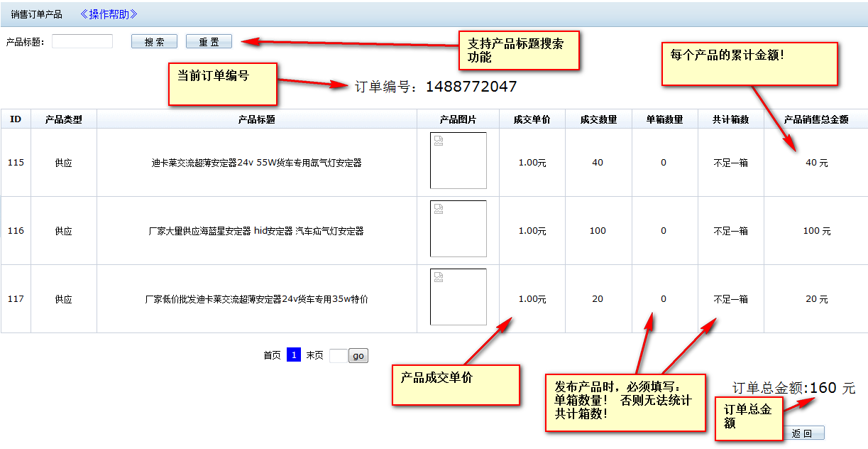The height and width of the screenshot is (449, 868).
Task: Click the 重置 reset button
Action: click(x=209, y=42)
